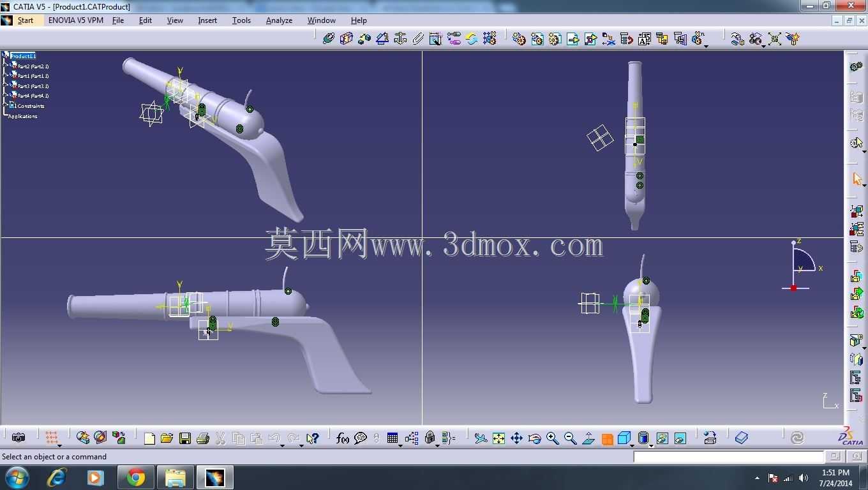Click the Fix Together paperclip icon
This screenshot has height=490, width=868.
pyautogui.click(x=418, y=39)
